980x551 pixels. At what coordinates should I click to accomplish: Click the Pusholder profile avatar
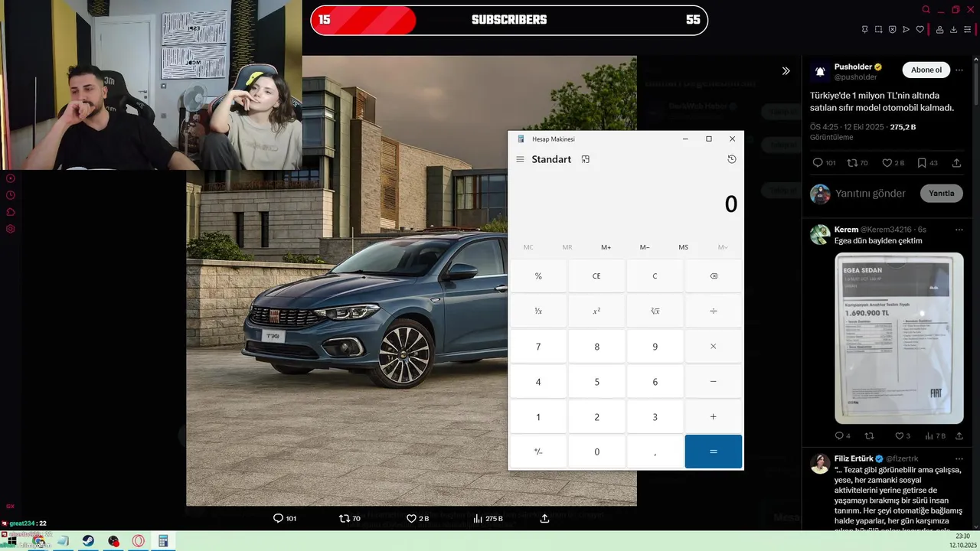pyautogui.click(x=820, y=71)
